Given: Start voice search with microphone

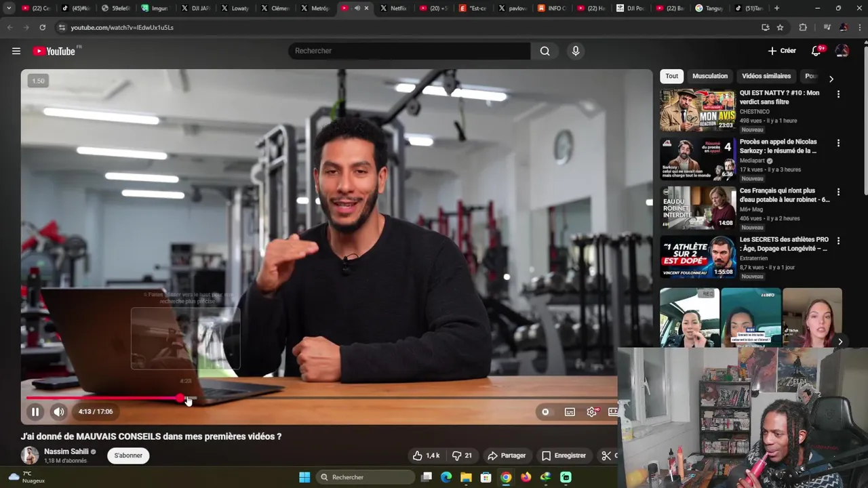Looking at the screenshot, I should pyautogui.click(x=576, y=51).
